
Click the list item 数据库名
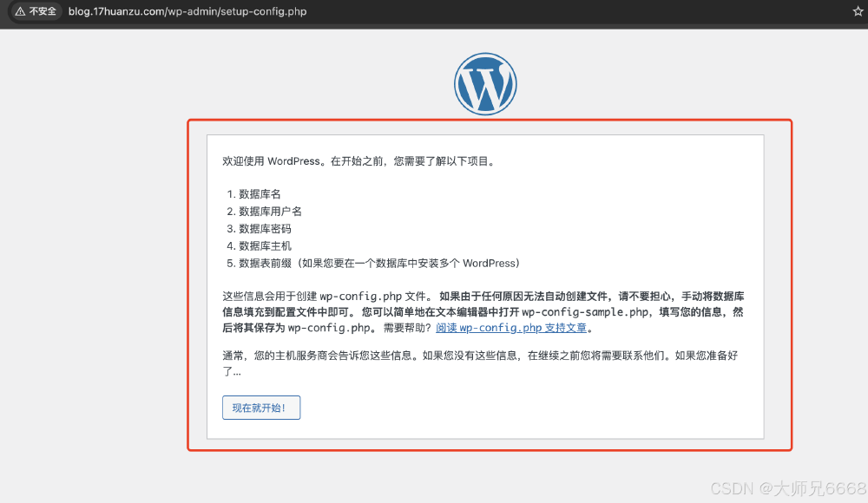260,194
